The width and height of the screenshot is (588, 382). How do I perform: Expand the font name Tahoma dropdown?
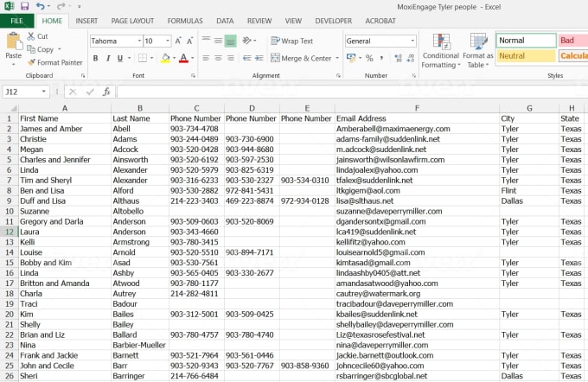tap(136, 41)
